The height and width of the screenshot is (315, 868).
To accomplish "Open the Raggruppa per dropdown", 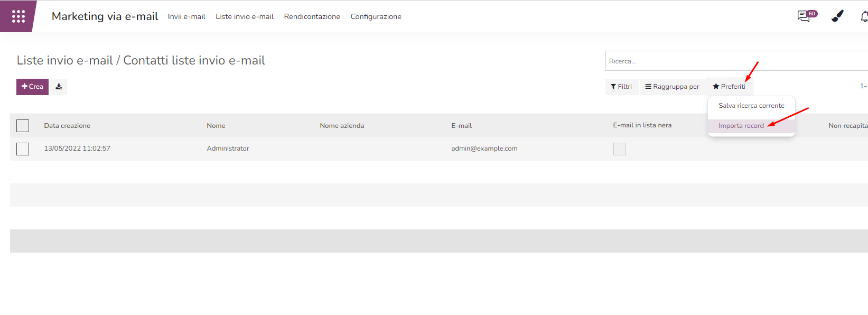I will 672,87.
